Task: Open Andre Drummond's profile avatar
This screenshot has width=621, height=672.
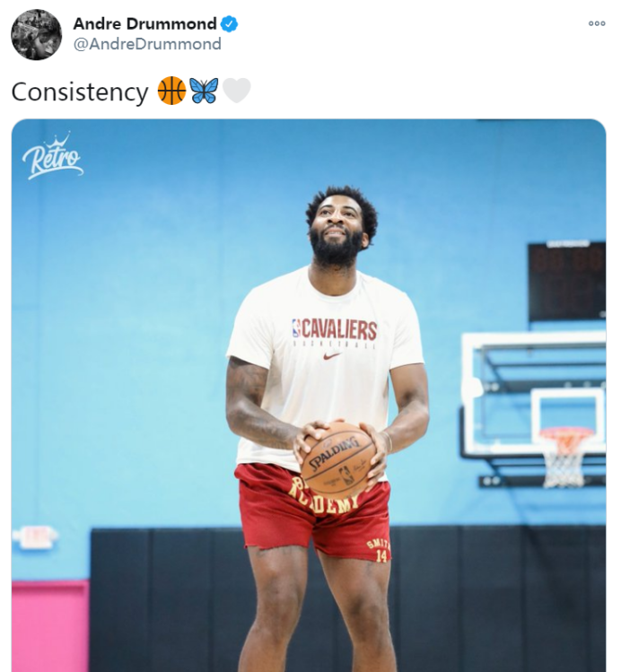Action: point(37,34)
